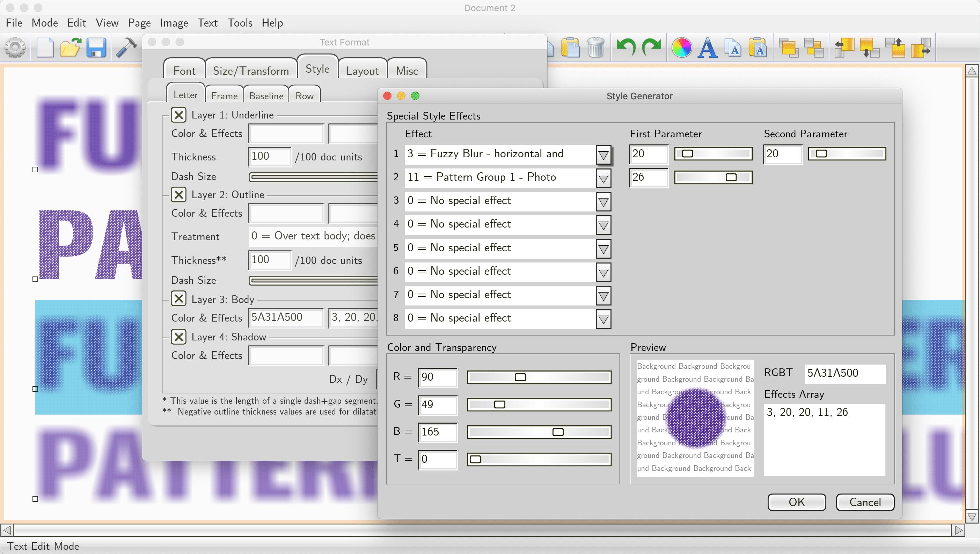
Task: Close the Style Generator with the red button
Action: tap(387, 96)
